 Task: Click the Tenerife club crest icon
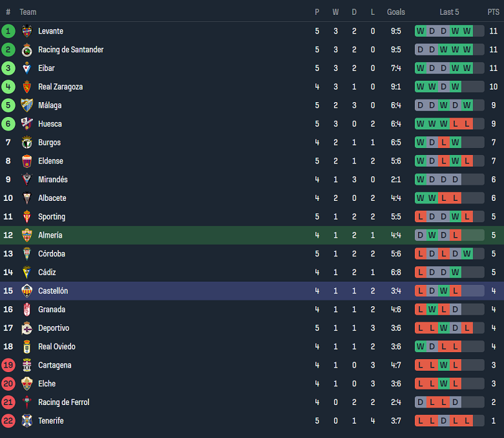tap(26, 421)
